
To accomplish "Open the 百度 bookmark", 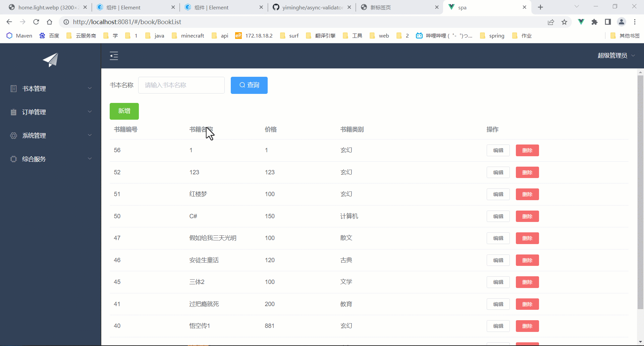I will (49, 36).
